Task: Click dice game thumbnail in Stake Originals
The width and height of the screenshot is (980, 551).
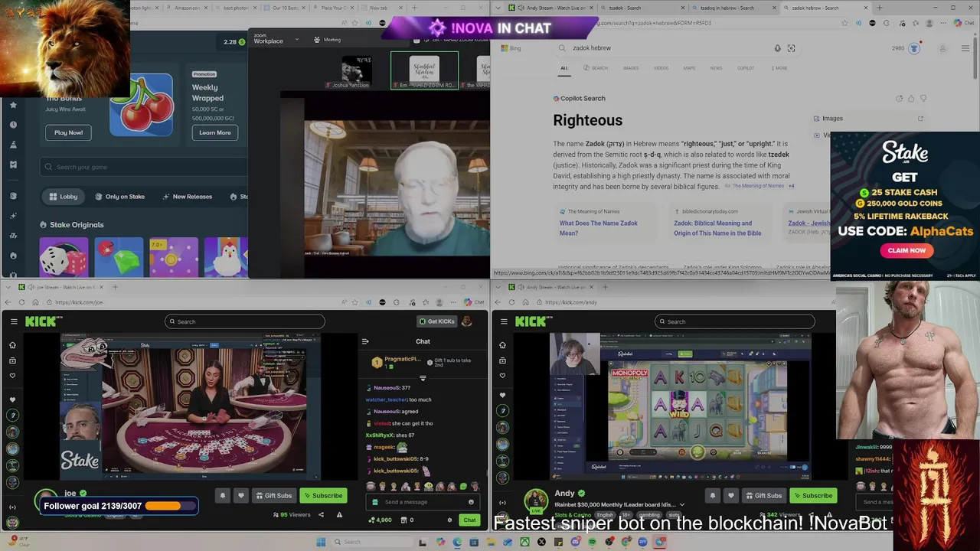Action: (64, 257)
